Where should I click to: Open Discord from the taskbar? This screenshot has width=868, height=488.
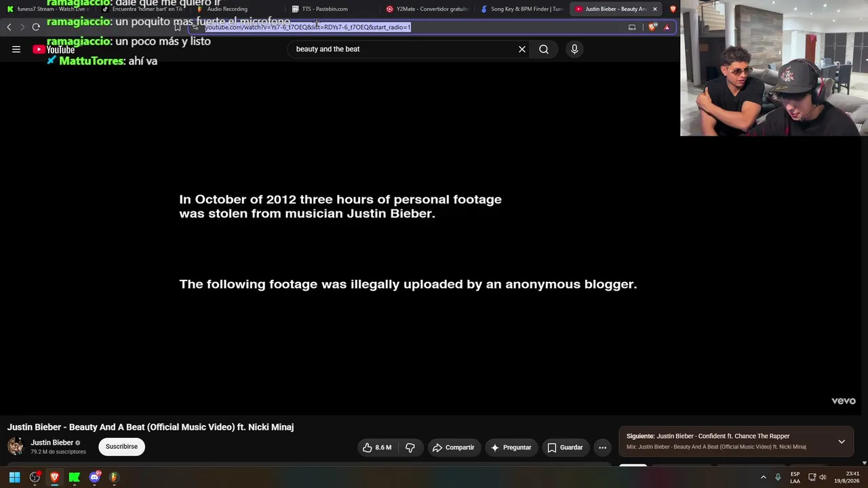click(x=94, y=477)
